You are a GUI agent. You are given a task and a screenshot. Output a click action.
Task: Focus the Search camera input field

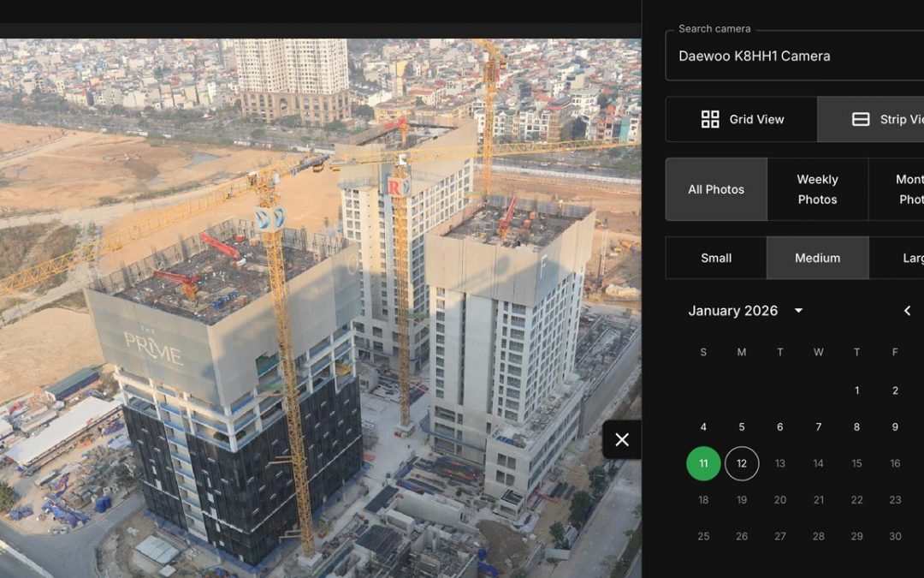pos(796,57)
